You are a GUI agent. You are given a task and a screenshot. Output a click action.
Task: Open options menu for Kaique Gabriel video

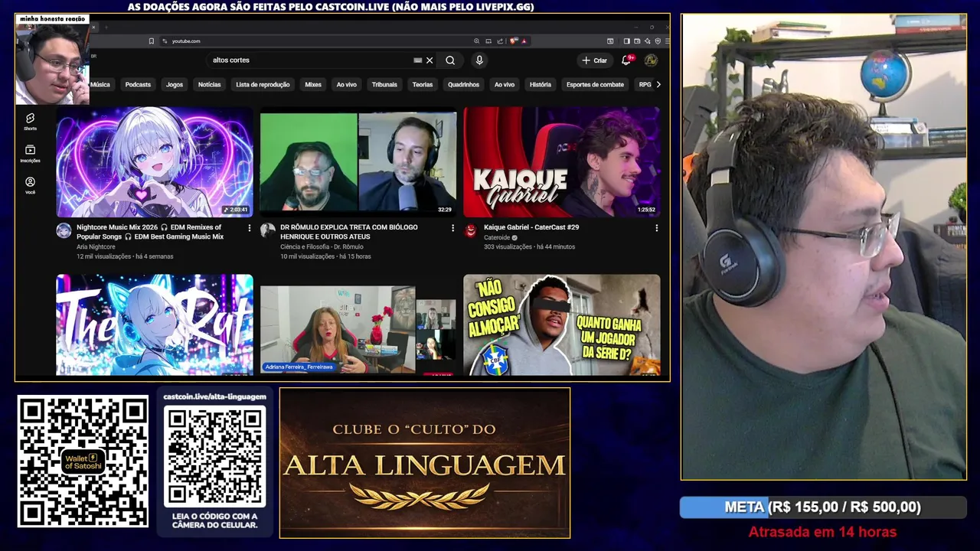(x=656, y=228)
